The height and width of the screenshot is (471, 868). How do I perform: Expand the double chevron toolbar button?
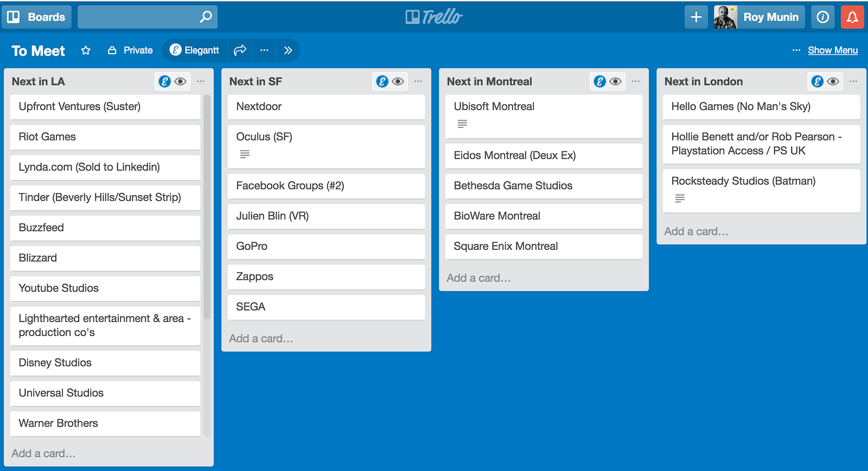(288, 50)
